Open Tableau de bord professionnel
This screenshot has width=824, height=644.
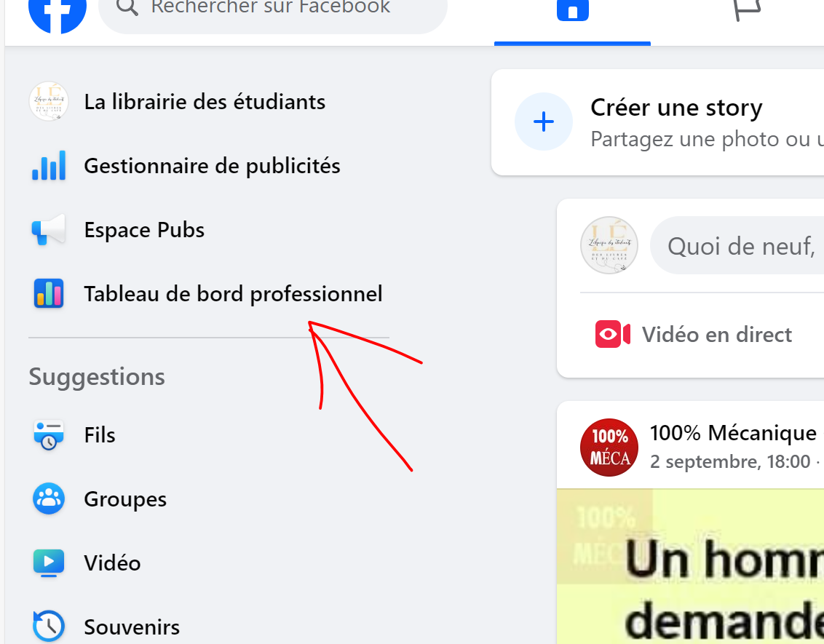click(233, 294)
